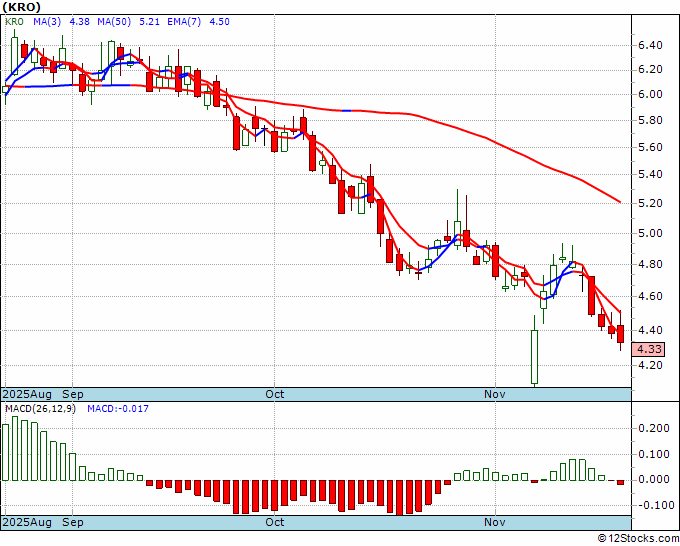Screen dimensions: 680x546
Task: Click the MA(3) value 4.38
Action: (x=80, y=22)
